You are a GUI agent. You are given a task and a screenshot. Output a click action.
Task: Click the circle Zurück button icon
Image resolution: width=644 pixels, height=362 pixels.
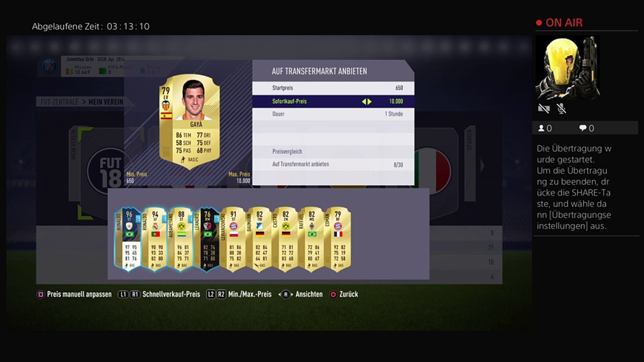click(x=333, y=294)
